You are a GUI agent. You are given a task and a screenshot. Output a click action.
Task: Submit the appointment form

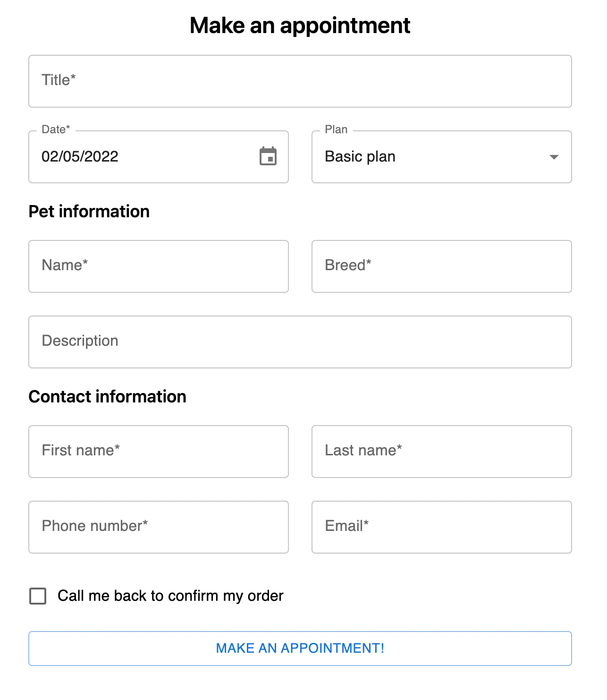click(300, 648)
